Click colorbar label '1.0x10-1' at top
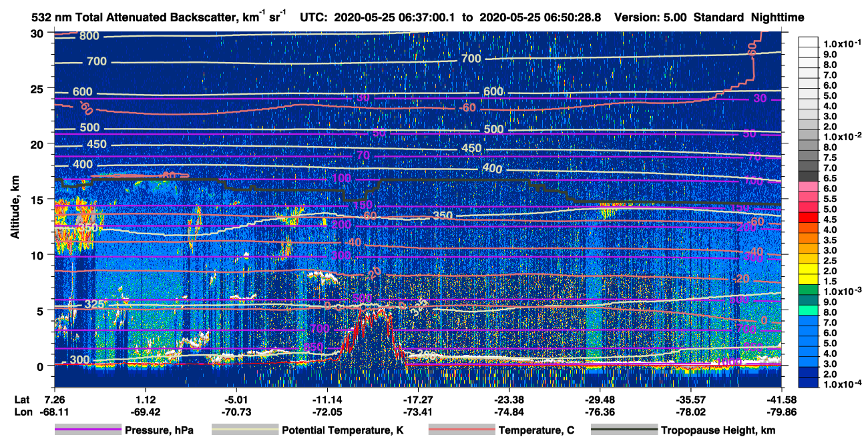 (841, 43)
